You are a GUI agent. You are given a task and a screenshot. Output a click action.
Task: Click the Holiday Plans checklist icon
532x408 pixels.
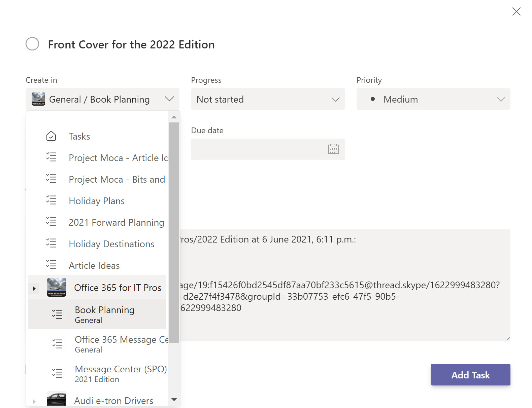(51, 200)
